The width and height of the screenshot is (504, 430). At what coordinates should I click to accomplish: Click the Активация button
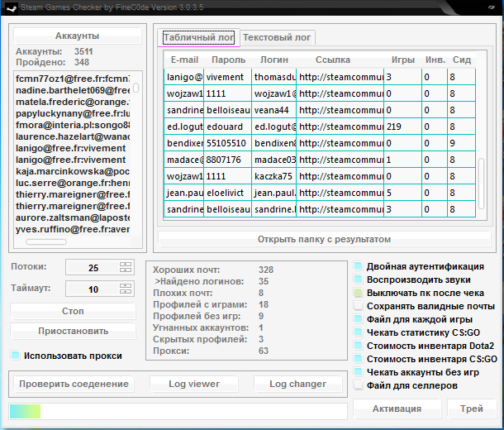click(397, 408)
